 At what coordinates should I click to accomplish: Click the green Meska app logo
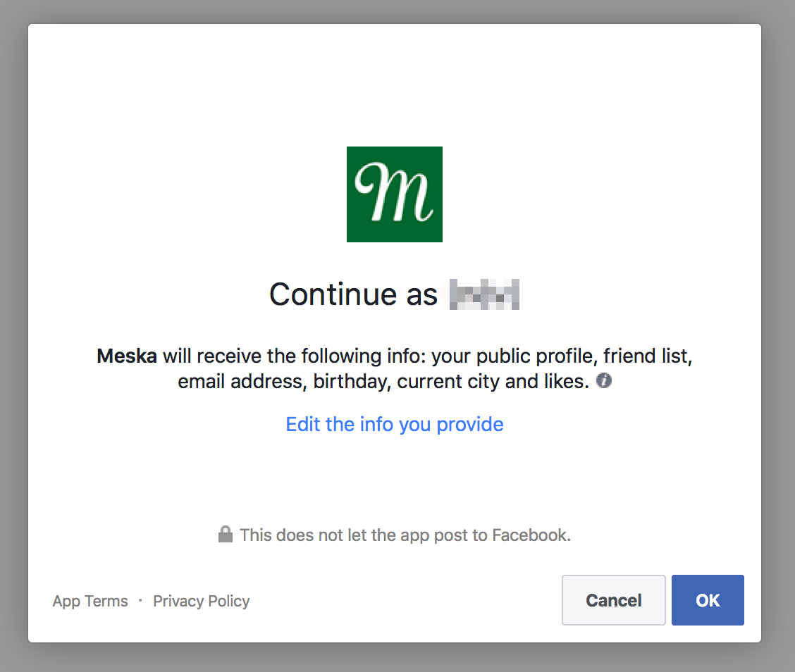pos(395,194)
